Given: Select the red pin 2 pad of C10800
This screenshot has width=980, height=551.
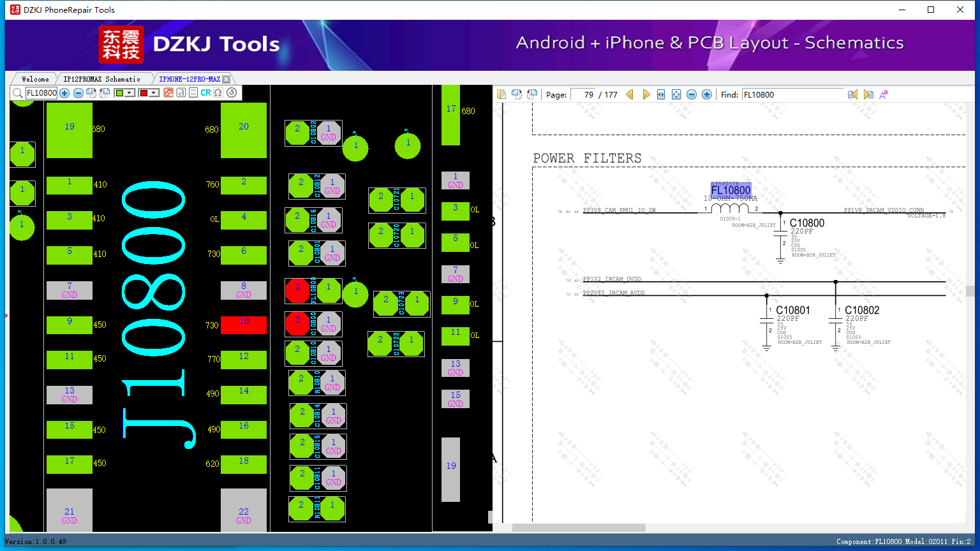Looking at the screenshot, I should (297, 324).
